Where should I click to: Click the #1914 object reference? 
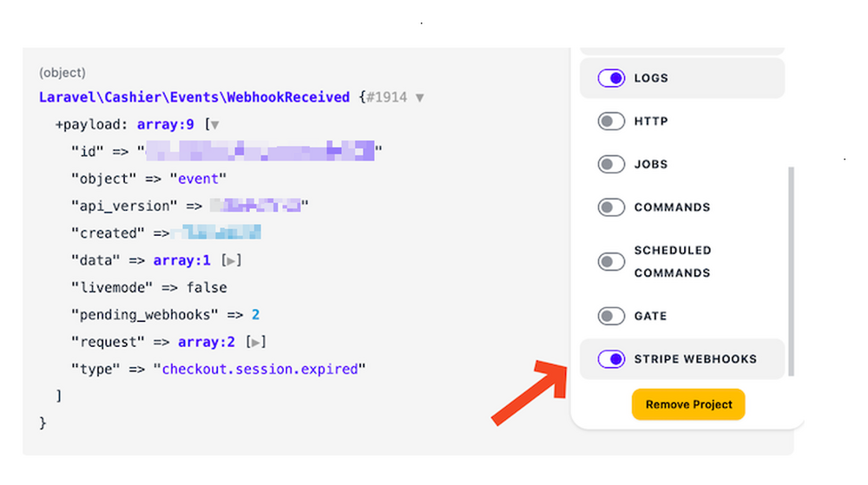[x=386, y=97]
